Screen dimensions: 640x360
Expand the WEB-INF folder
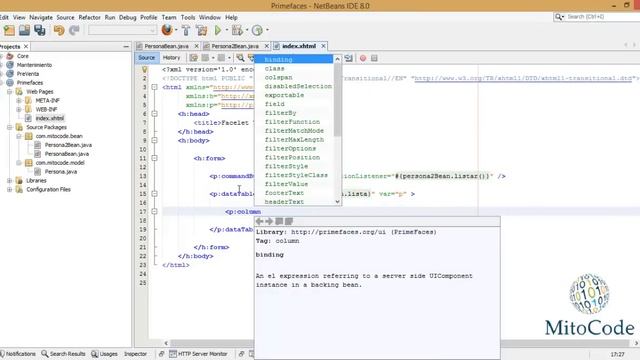18,109
